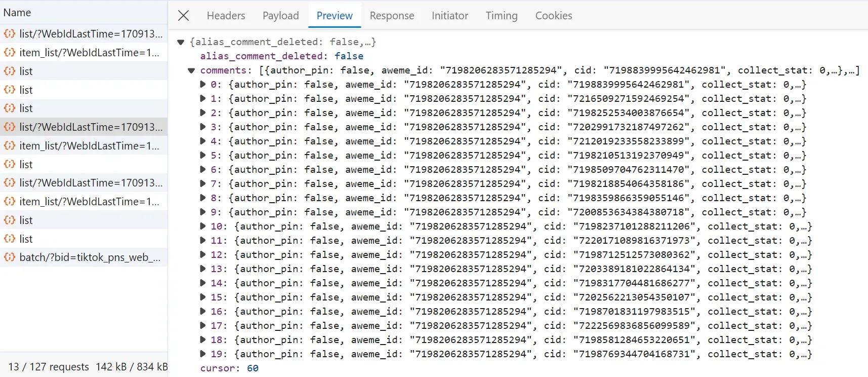Expand comment item 4
This screenshot has width=868, height=377.
tap(203, 141)
